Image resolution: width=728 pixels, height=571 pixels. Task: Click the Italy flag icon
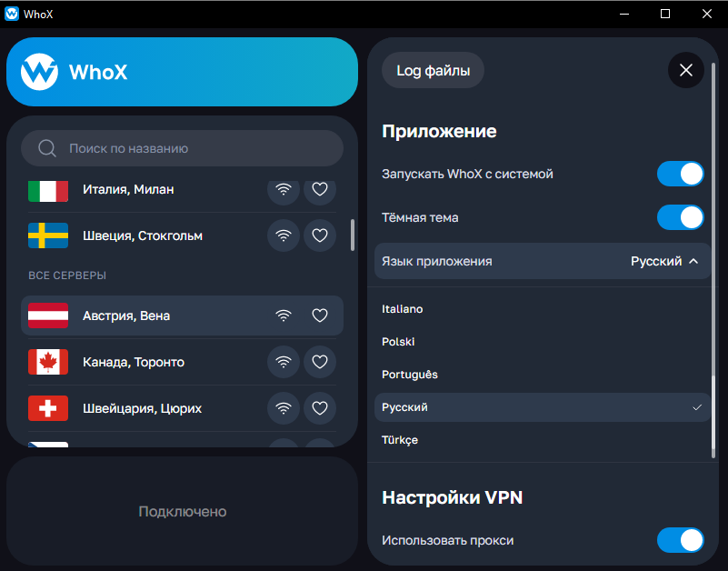(48, 191)
